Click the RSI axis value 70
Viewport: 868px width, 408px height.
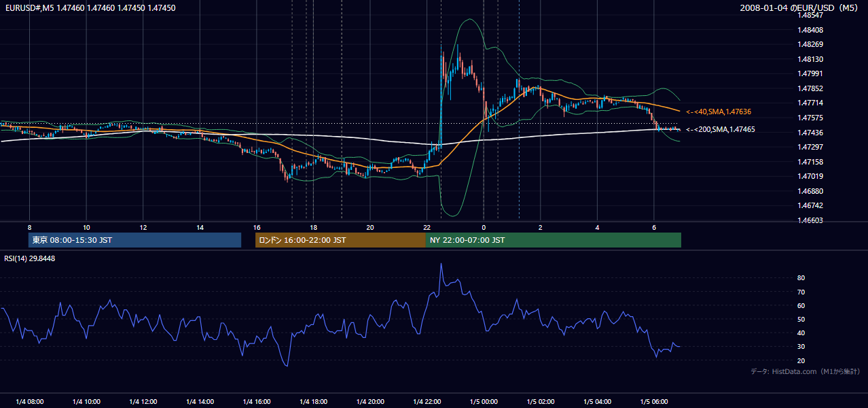point(801,292)
